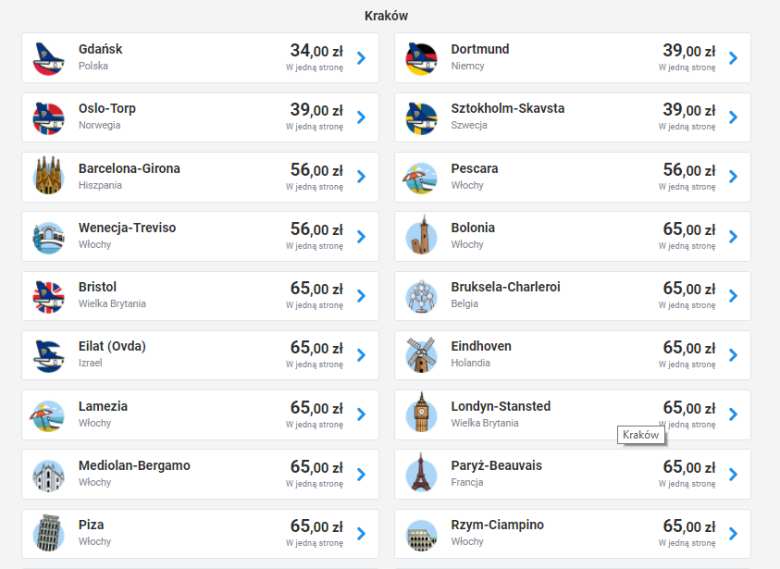Click the Mediolan-Bergamo cathedral icon
This screenshot has height=569, width=780.
point(48,474)
